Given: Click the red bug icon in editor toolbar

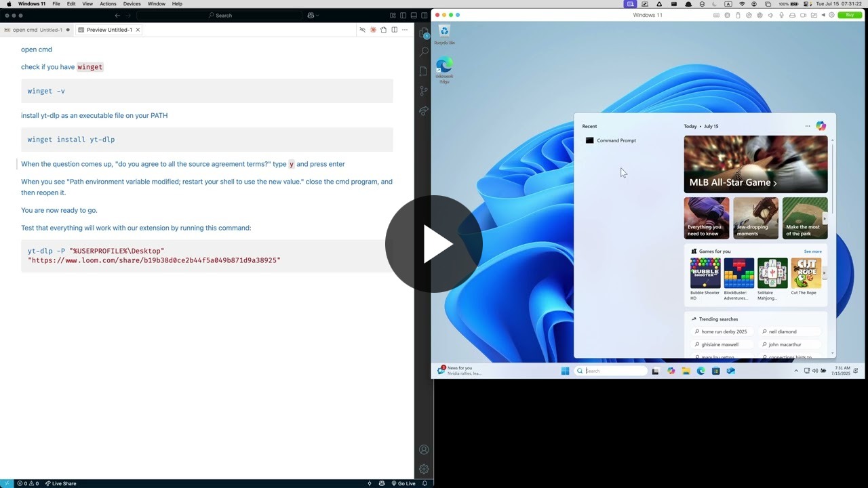Looking at the screenshot, I should click(373, 30).
